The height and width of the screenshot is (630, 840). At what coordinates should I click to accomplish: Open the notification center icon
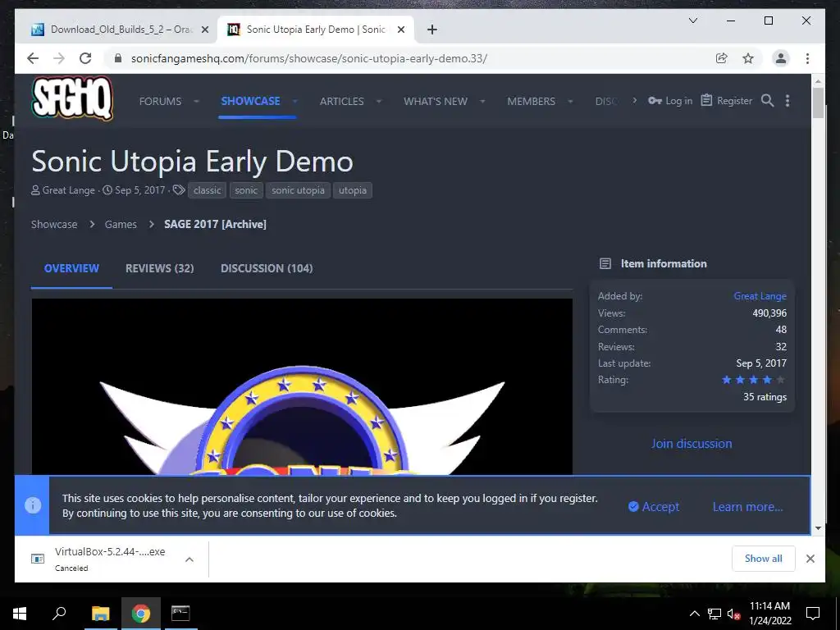pyautogui.click(x=813, y=614)
